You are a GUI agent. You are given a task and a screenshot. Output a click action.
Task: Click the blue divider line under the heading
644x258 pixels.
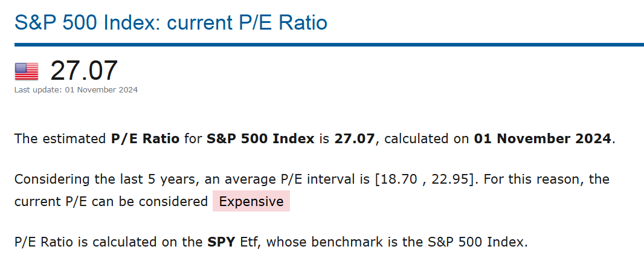point(329,44)
